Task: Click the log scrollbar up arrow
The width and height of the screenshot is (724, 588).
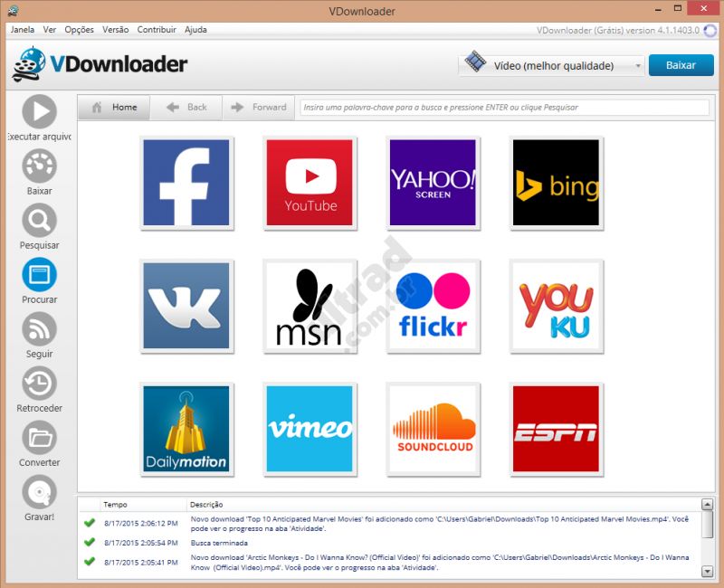Action: [707, 505]
